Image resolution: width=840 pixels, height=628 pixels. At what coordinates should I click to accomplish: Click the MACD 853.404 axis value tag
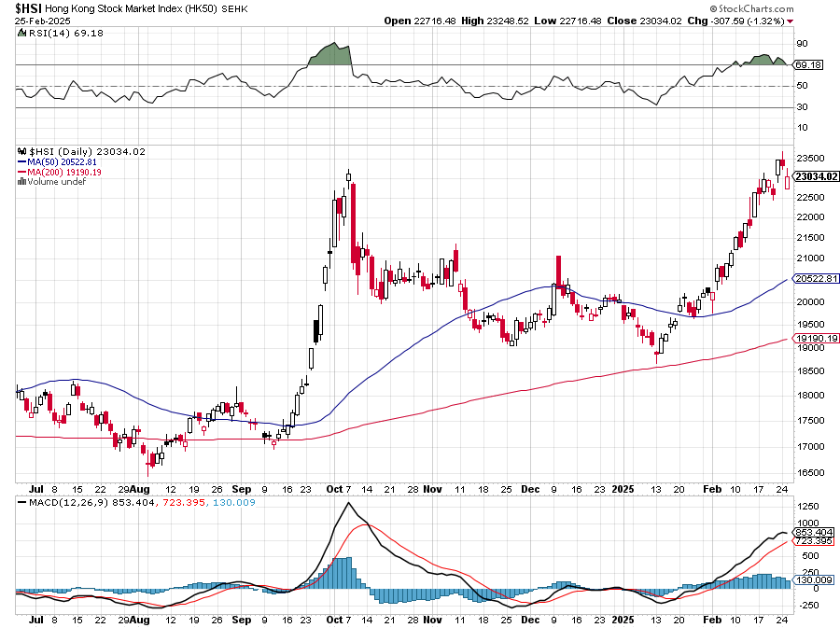click(x=809, y=532)
